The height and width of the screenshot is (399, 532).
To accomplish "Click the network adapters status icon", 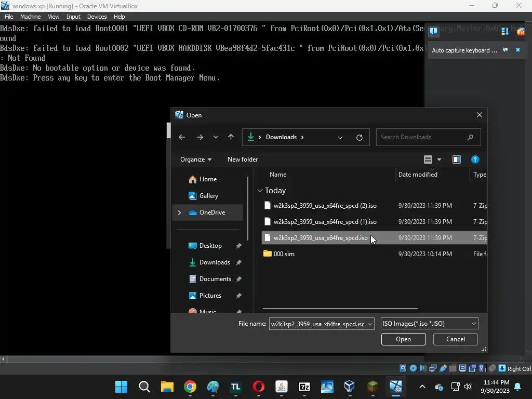I will coord(433,368).
